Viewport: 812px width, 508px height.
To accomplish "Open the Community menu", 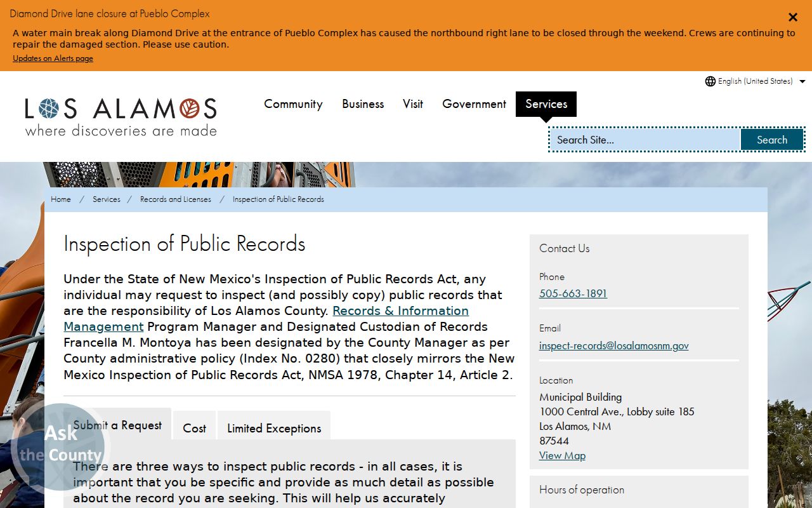I will [x=293, y=104].
